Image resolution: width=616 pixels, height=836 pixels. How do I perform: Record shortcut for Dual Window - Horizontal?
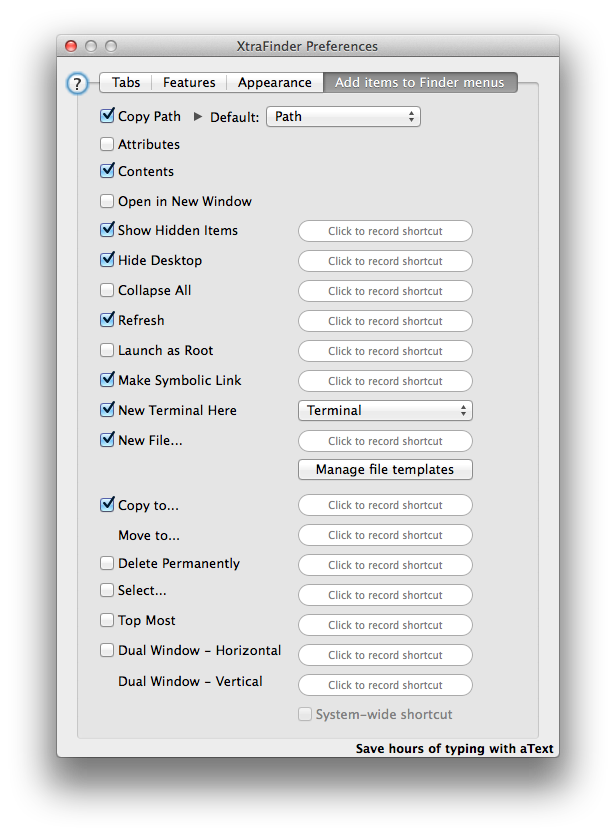click(385, 655)
